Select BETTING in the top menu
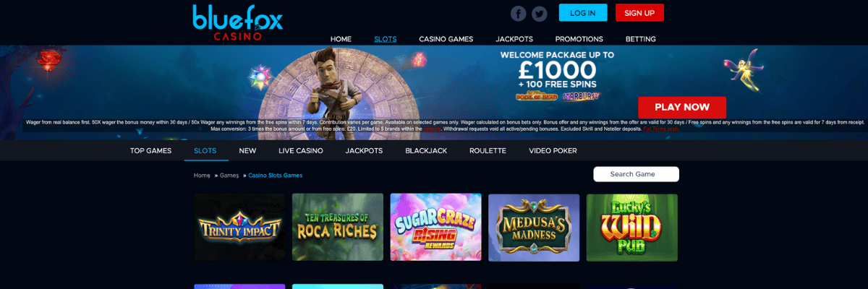Viewport: 868px width, 289px height. (641, 39)
